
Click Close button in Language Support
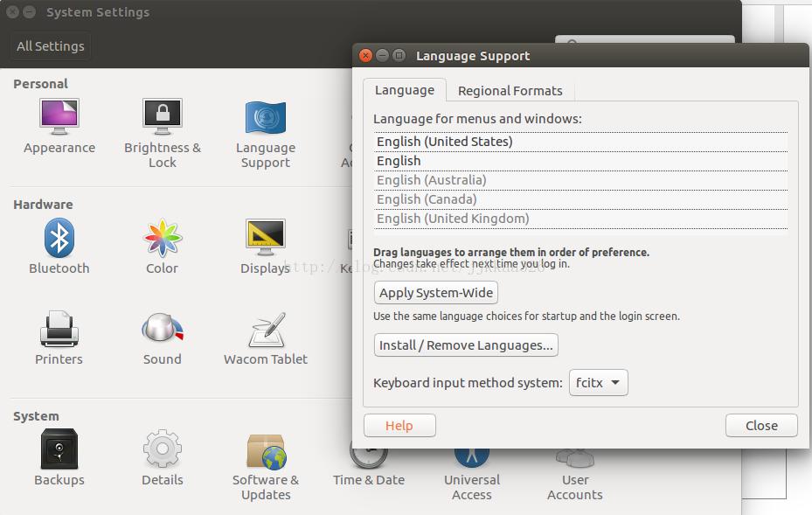(761, 425)
